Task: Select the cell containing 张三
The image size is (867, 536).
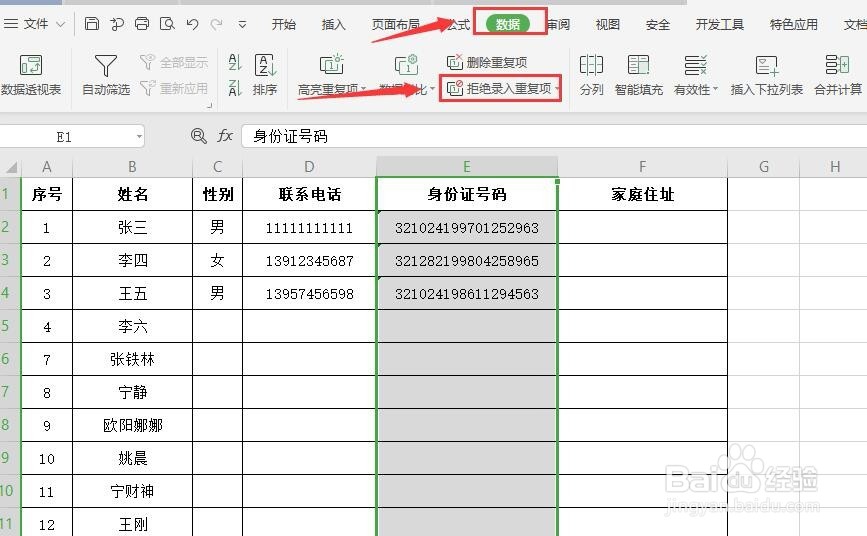Action: 132,227
